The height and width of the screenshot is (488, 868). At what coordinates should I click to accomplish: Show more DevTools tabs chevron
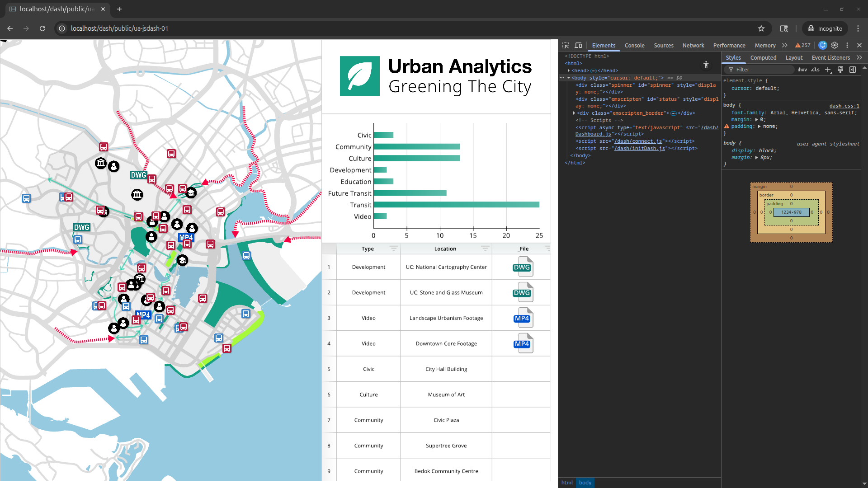click(785, 45)
